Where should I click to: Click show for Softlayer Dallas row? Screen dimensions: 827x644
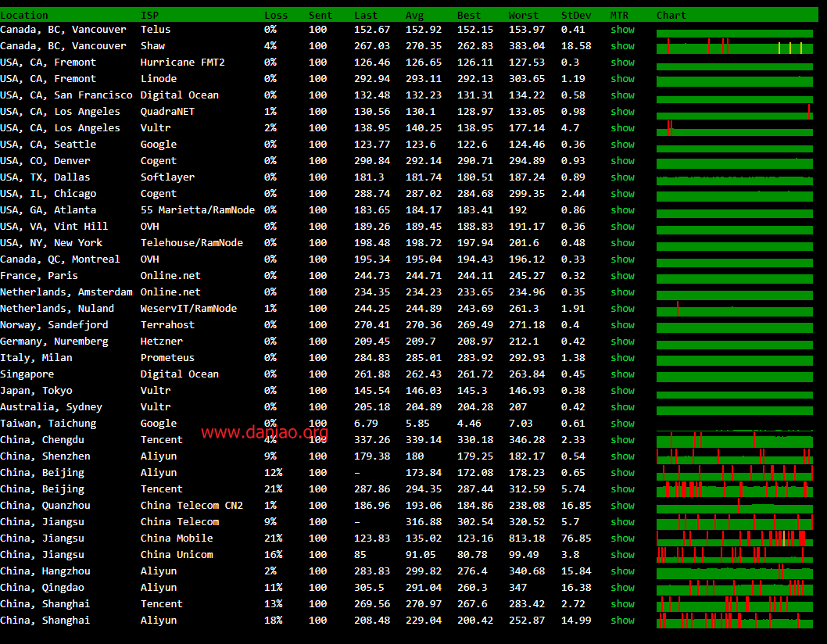[622, 177]
